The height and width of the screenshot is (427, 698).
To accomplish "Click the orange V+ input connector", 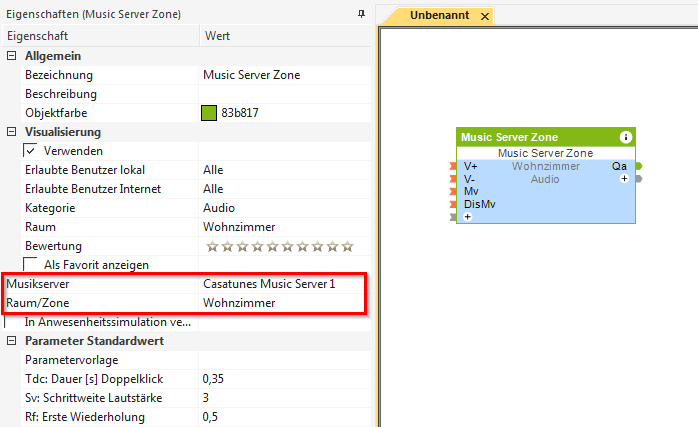I will pos(453,166).
